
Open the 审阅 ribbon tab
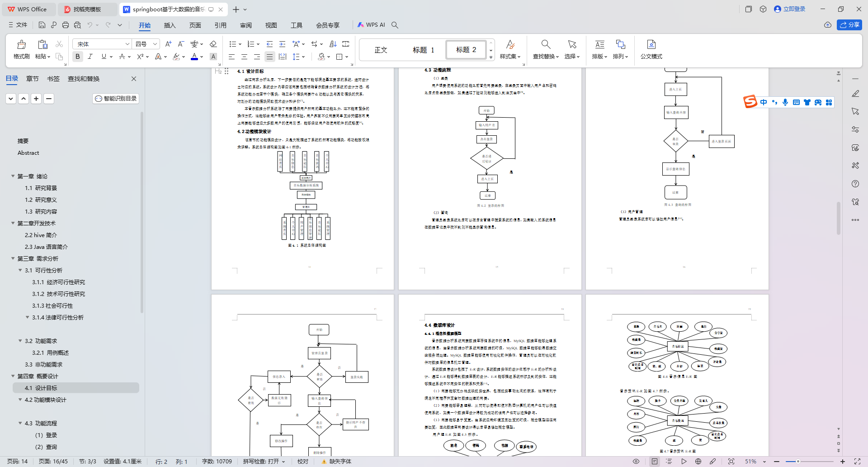[245, 25]
